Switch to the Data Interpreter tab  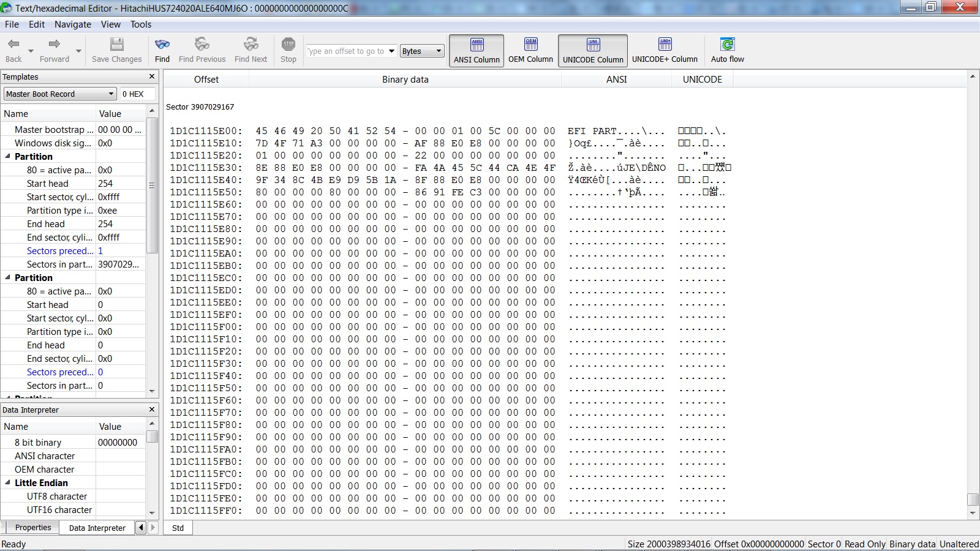pos(97,528)
